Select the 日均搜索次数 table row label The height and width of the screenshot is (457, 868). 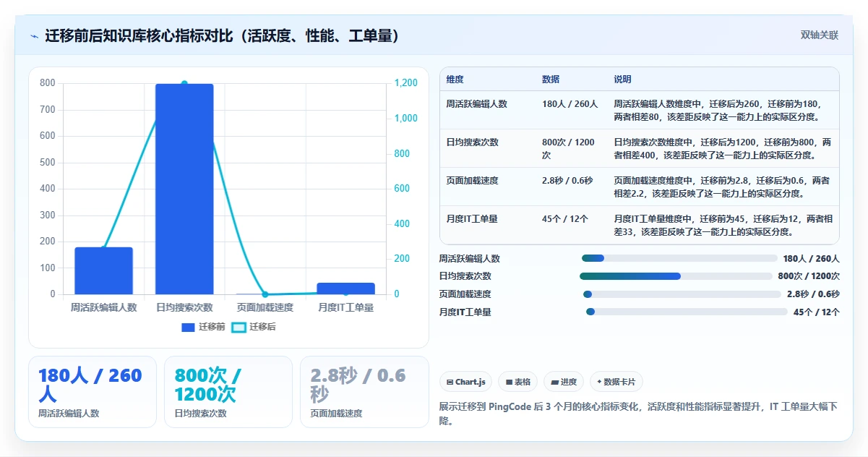[x=473, y=142]
